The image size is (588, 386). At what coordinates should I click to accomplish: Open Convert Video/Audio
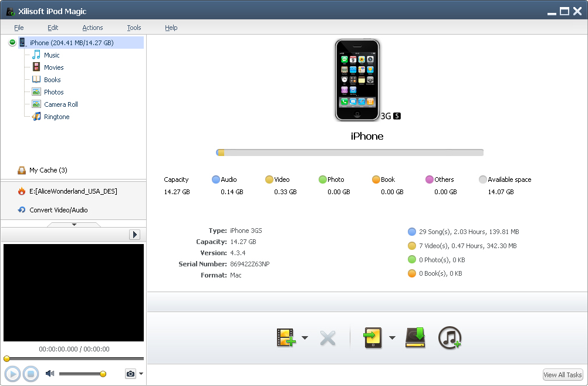(59, 210)
